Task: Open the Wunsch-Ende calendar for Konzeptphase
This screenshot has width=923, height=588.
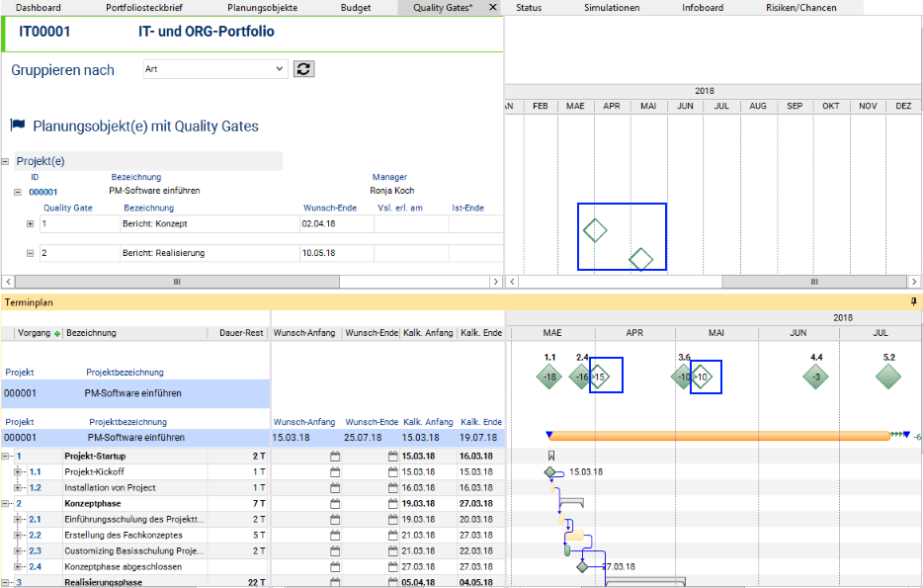Action: 392,503
